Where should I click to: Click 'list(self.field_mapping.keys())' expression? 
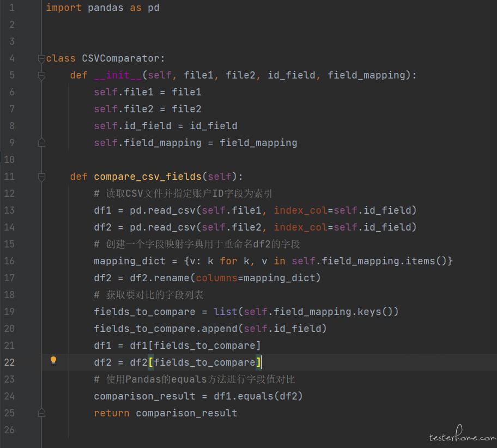coord(306,312)
